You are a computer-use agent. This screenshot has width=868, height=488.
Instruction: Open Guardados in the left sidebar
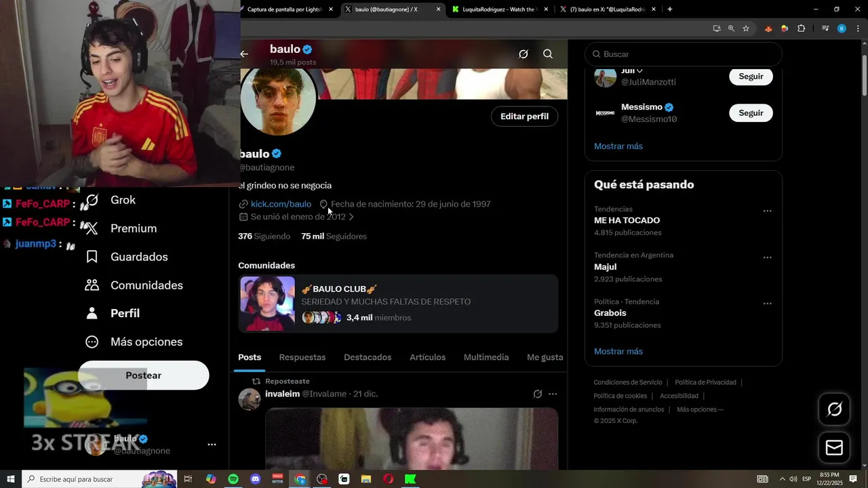tap(127, 257)
